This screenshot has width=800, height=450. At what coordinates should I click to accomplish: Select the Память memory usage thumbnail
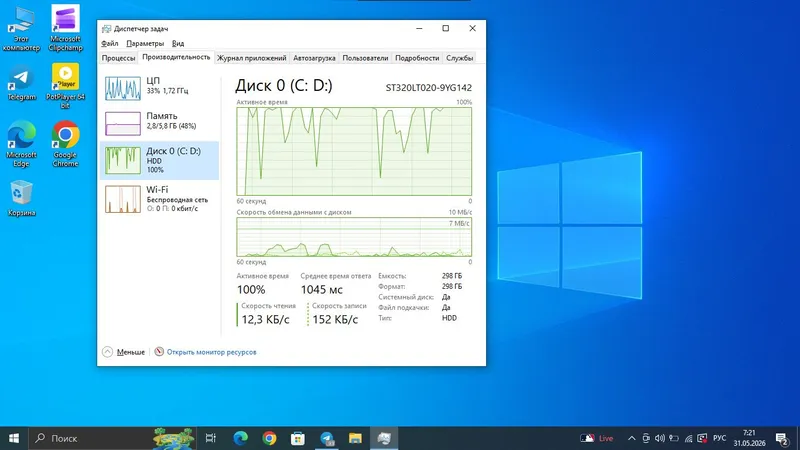[x=123, y=123]
